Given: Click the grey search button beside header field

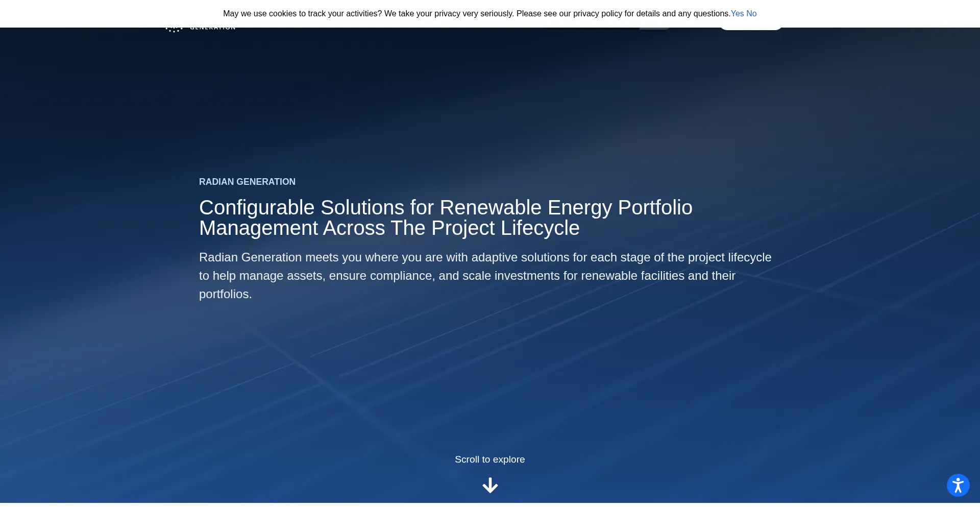Looking at the screenshot, I should point(654,29).
